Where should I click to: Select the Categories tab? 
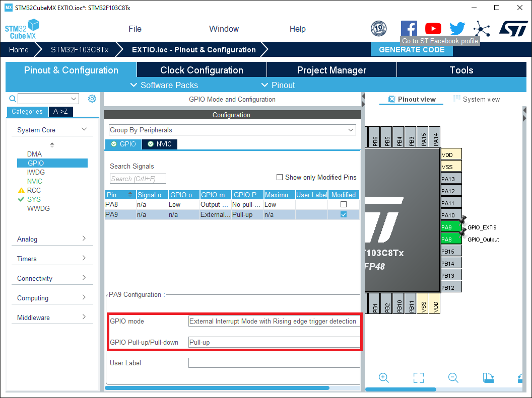(x=27, y=111)
